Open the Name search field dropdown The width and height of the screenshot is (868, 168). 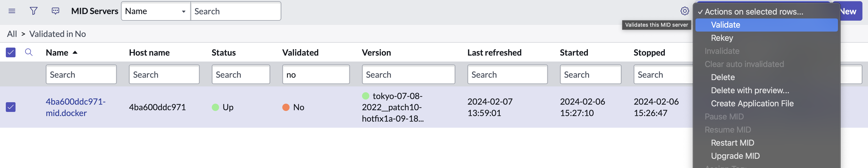point(156,11)
